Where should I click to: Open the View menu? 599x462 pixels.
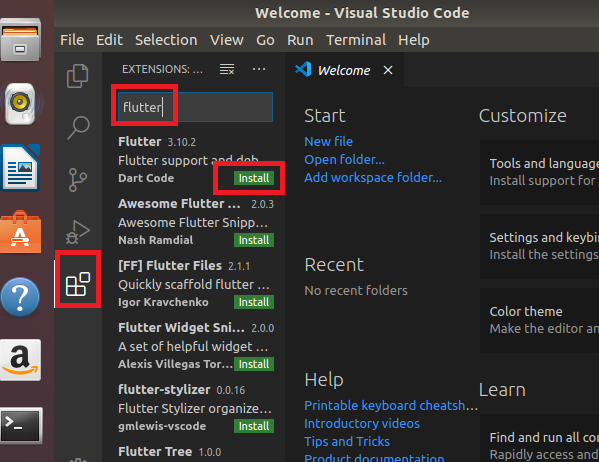tap(227, 40)
